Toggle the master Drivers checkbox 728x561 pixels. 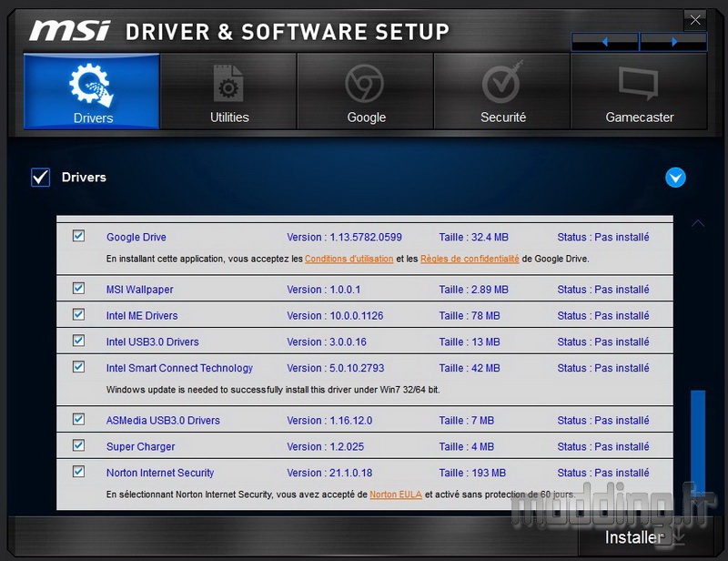[40, 177]
